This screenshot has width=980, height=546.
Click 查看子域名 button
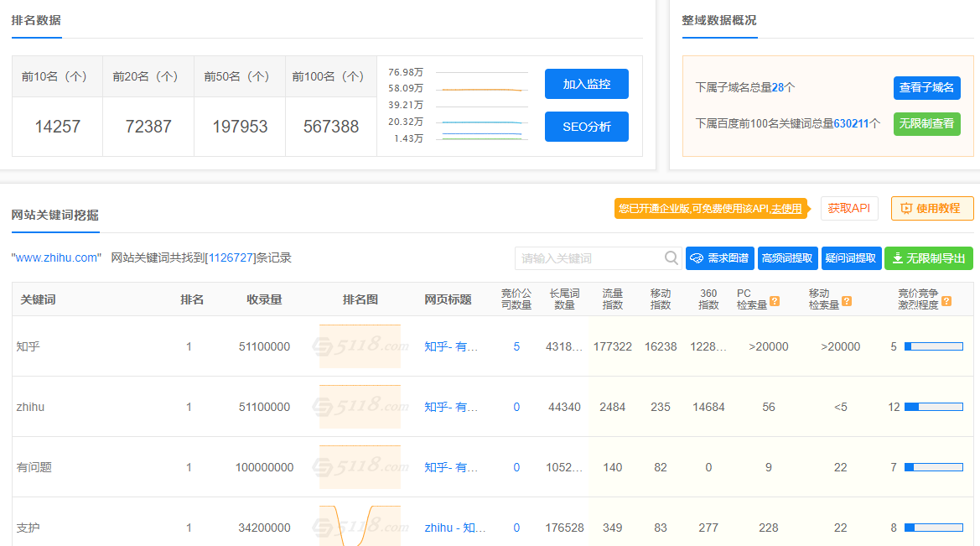coord(926,87)
